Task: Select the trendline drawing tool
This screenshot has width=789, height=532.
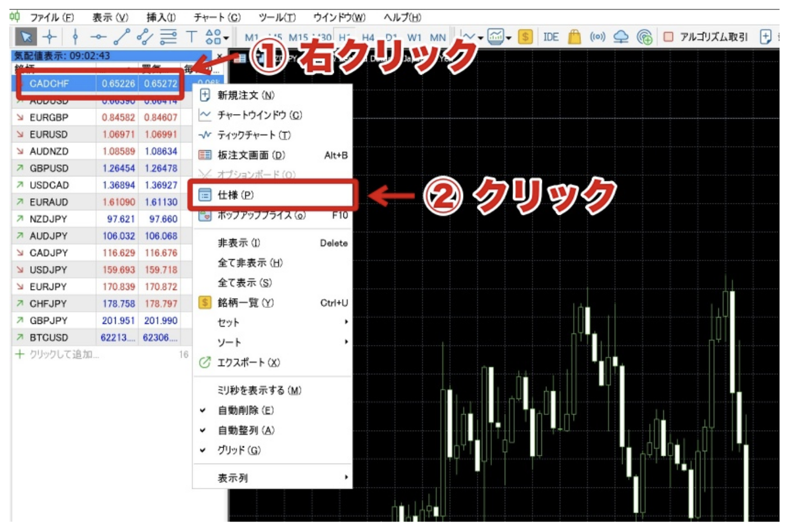Action: pos(121,37)
